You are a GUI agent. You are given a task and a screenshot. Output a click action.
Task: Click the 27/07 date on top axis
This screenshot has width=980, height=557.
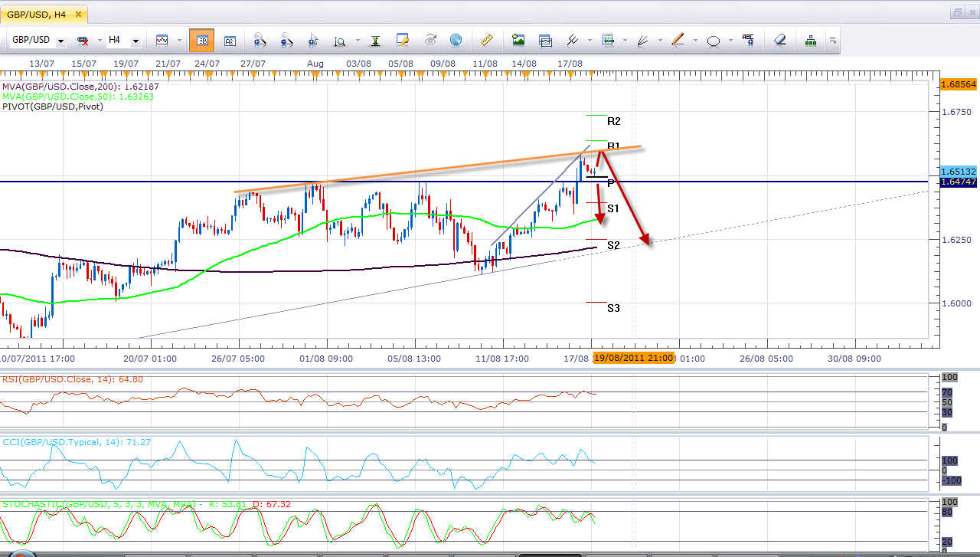pos(253,63)
